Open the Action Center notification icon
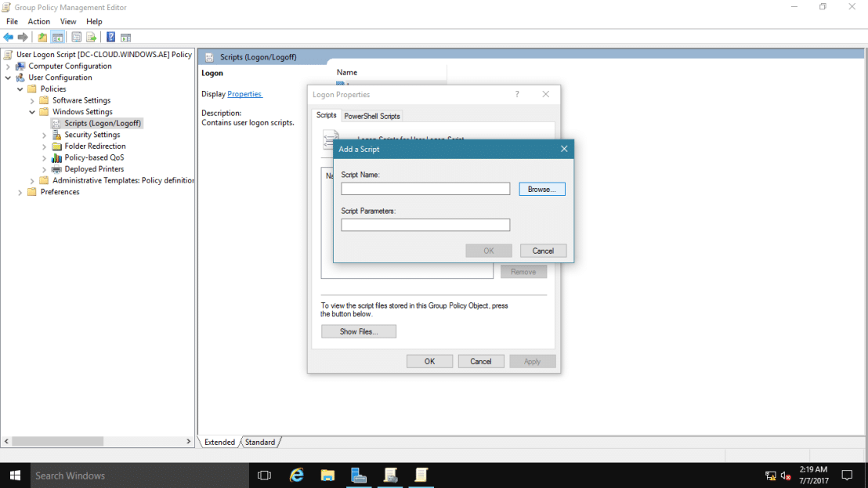The width and height of the screenshot is (868, 488). tap(847, 475)
